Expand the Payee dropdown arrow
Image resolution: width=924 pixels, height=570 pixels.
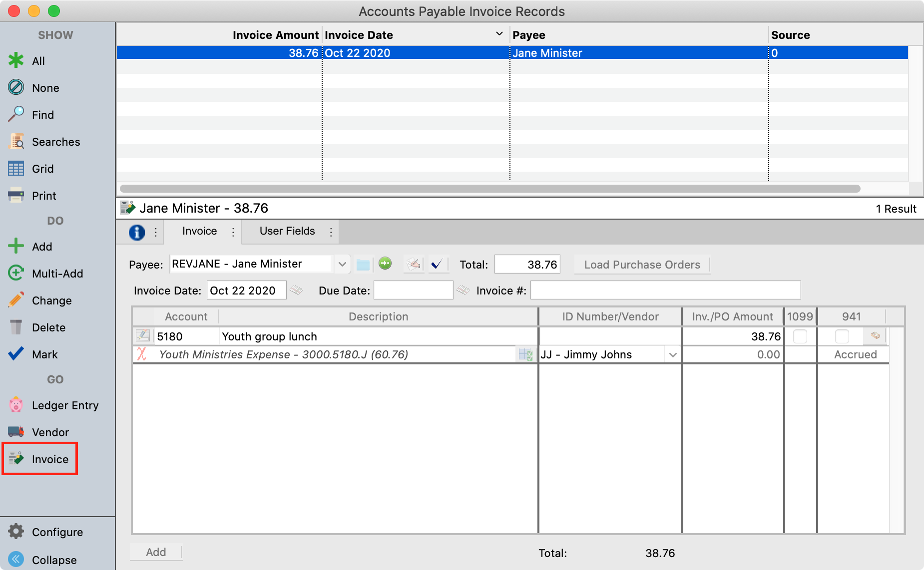342,264
